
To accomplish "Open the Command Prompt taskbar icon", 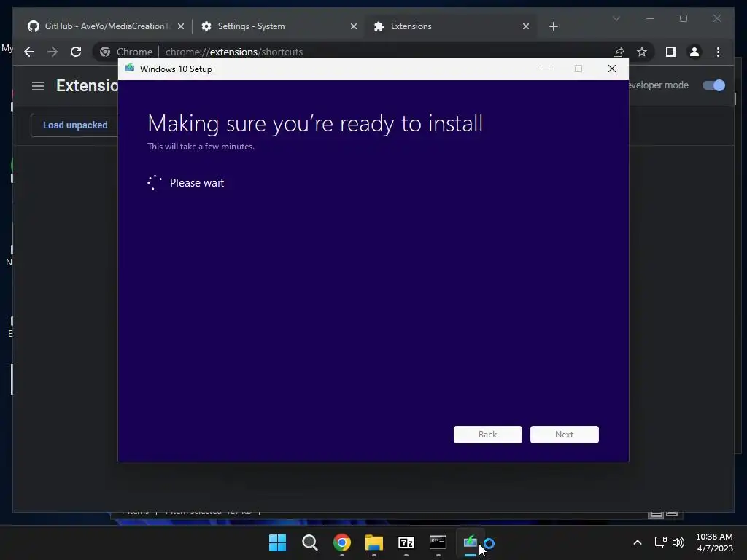I will click(x=438, y=542).
